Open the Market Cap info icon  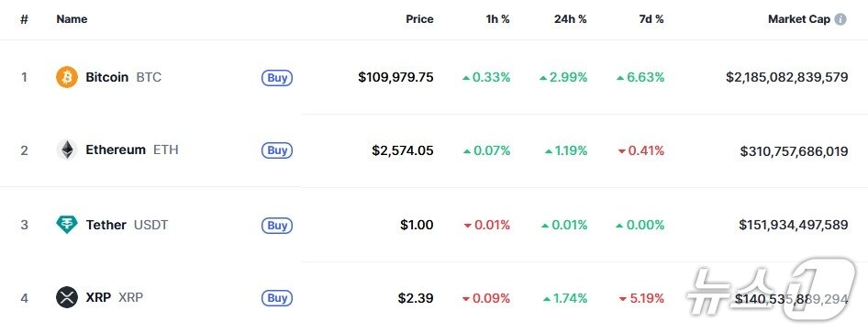coord(840,19)
